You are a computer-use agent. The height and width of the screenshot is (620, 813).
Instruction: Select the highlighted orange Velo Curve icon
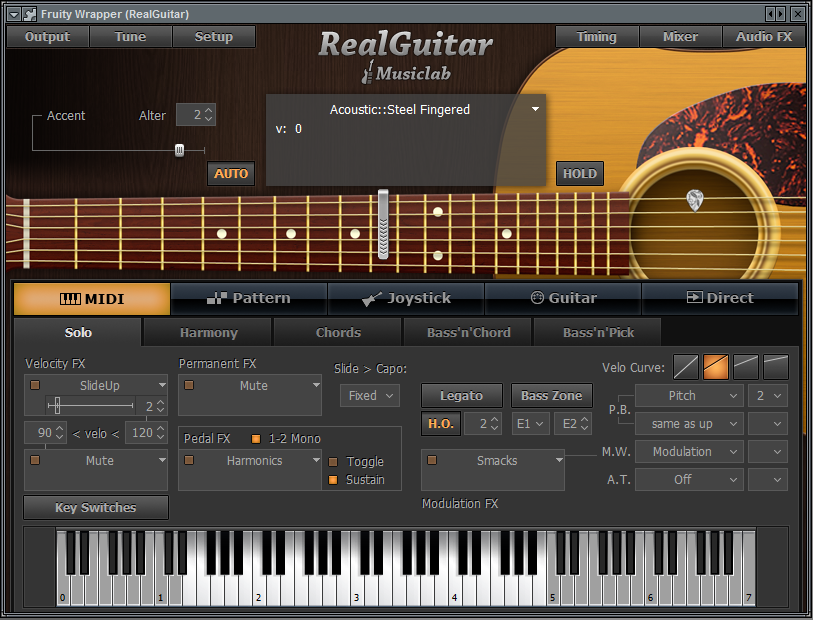[x=716, y=367]
